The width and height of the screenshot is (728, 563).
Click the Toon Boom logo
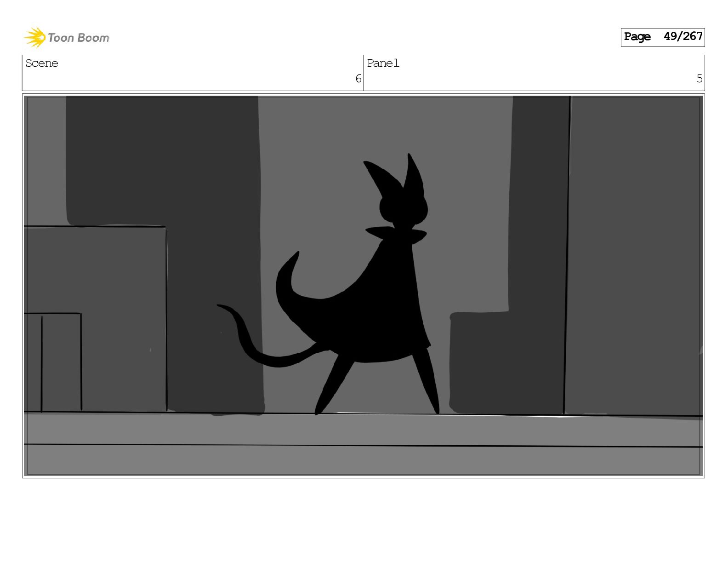(67, 37)
